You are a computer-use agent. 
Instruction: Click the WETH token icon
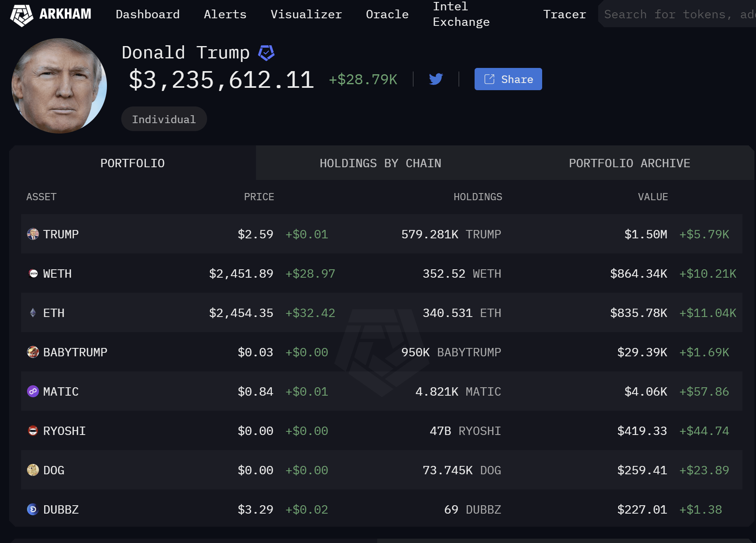pyautogui.click(x=33, y=273)
